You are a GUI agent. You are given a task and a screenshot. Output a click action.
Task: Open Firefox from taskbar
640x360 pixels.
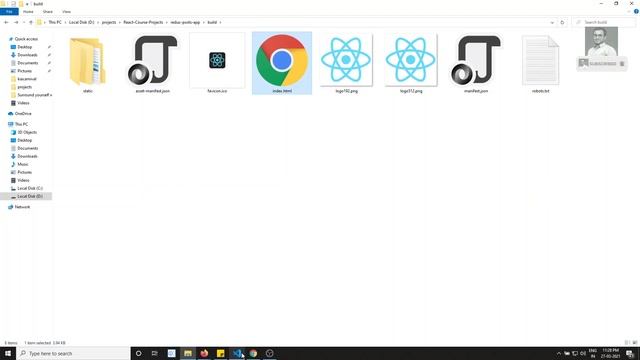coord(204,353)
